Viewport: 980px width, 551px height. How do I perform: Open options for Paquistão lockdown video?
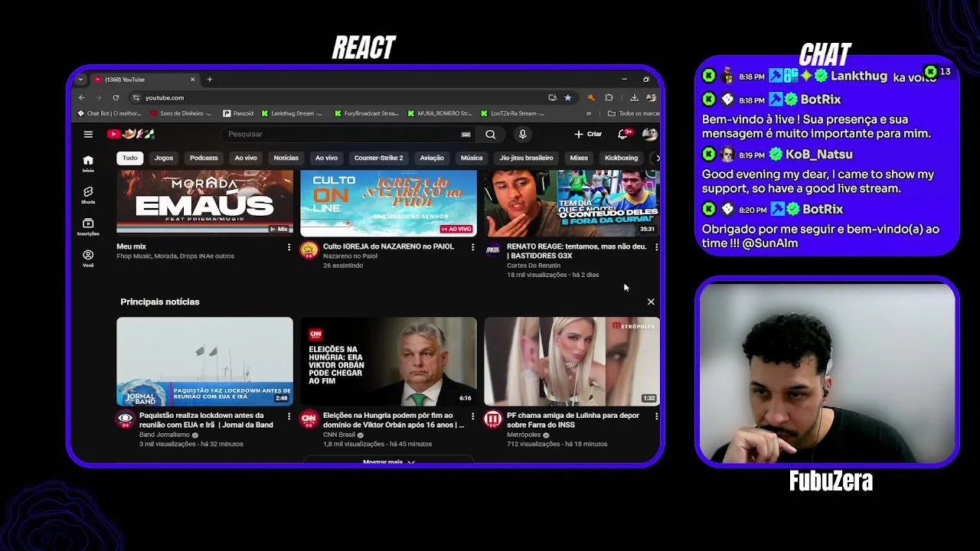(x=289, y=416)
